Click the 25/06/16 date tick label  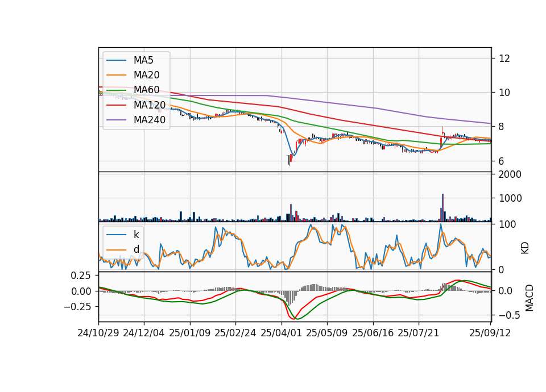(373, 333)
